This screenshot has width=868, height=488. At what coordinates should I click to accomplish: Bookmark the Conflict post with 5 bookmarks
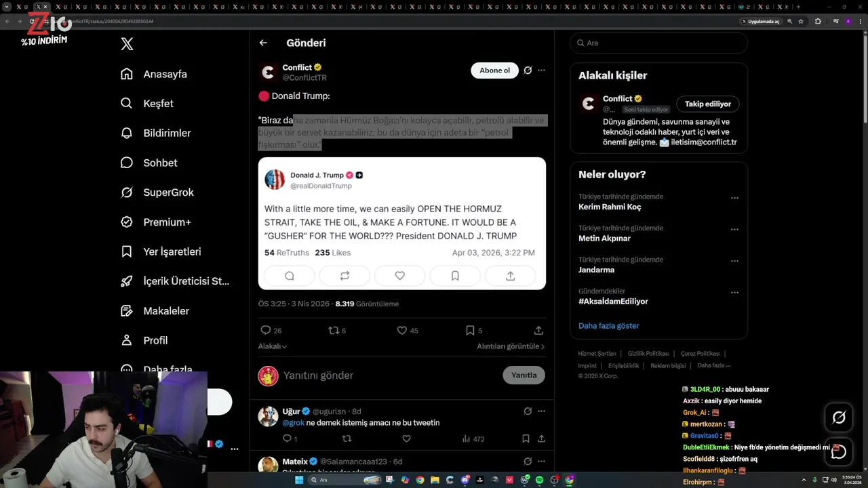[473, 331]
